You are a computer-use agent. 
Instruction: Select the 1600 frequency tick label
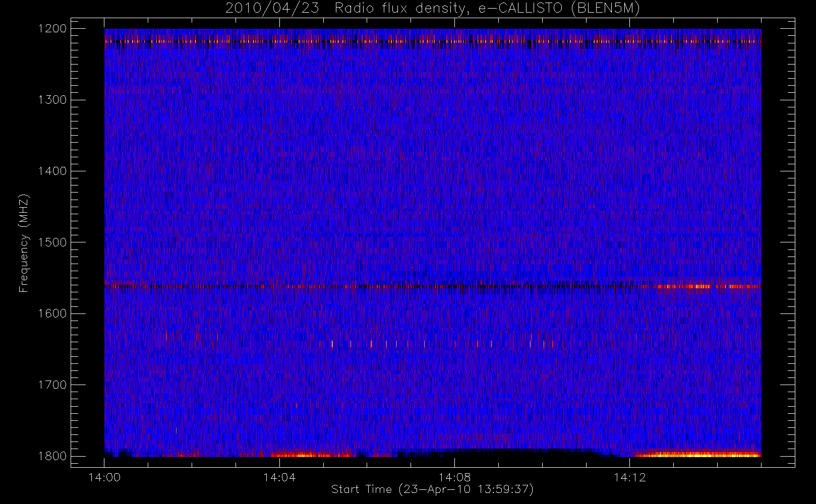[x=52, y=313]
